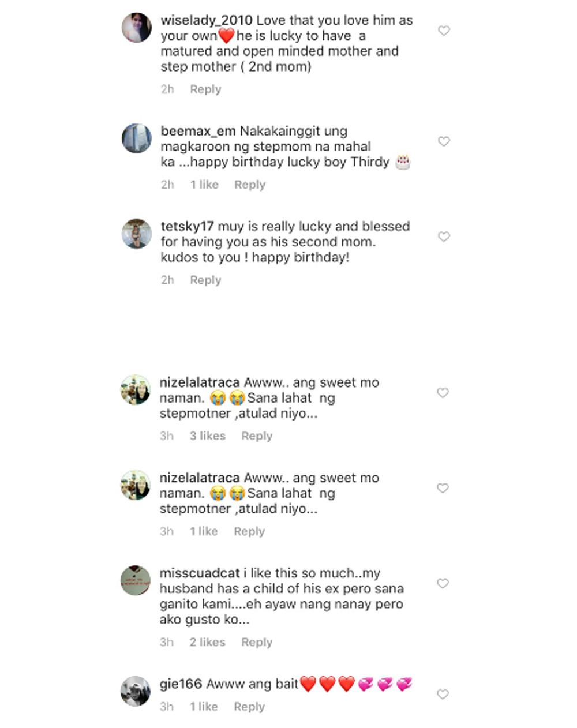Open beemax_em's avatar
577x728 pixels.
(x=137, y=138)
